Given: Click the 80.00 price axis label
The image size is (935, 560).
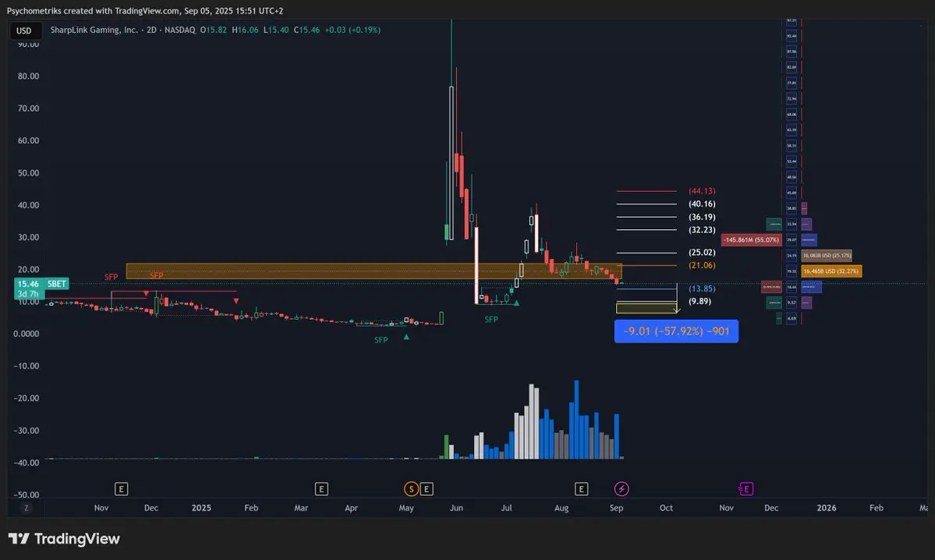Looking at the screenshot, I should pos(29,76).
